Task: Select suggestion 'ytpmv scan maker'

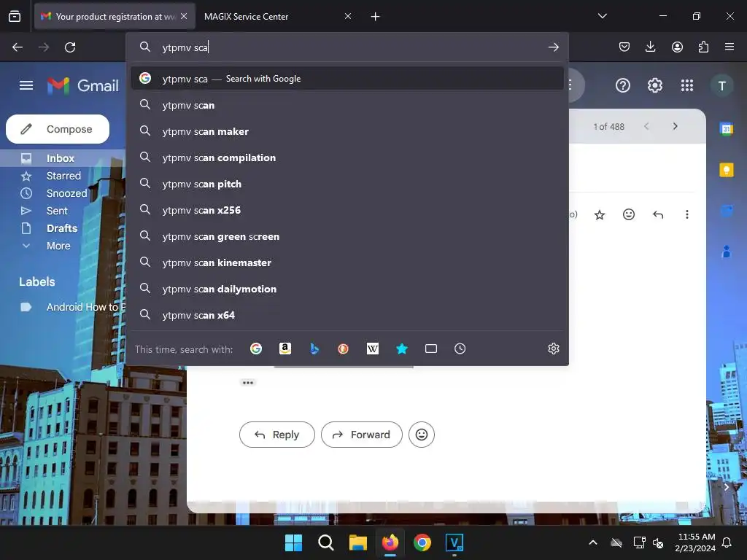Action: [347, 131]
